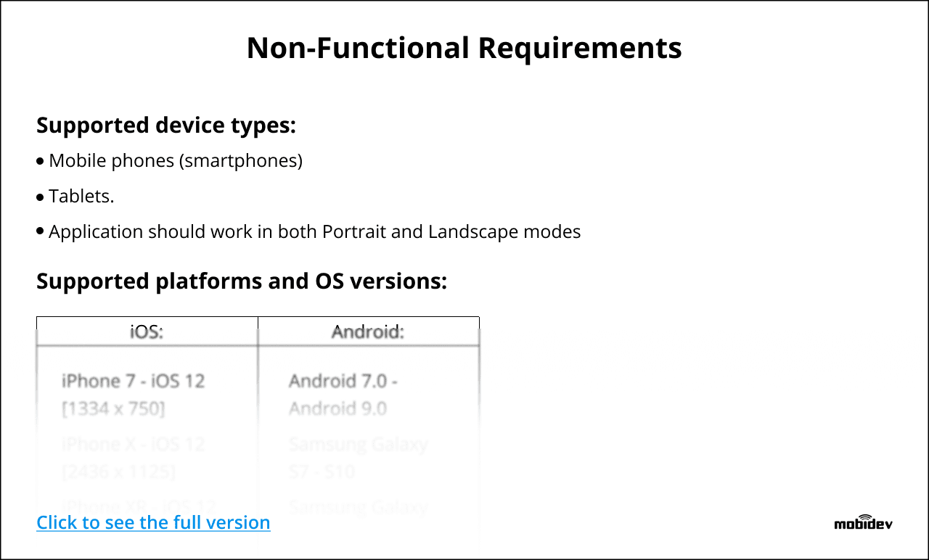Screen dimensions: 929x560
Task: Click the 'Supported device types:' heading
Action: click(x=166, y=125)
